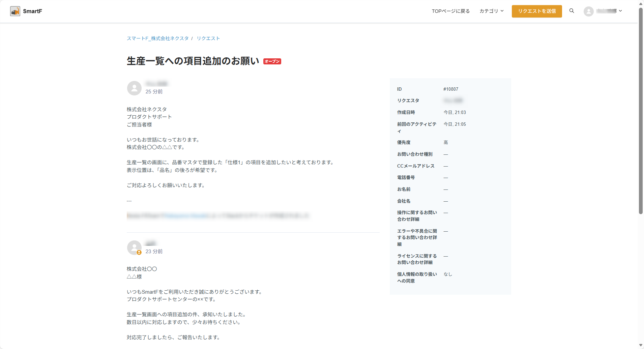Click agent avatar on the 23 分前 comment

[134, 248]
